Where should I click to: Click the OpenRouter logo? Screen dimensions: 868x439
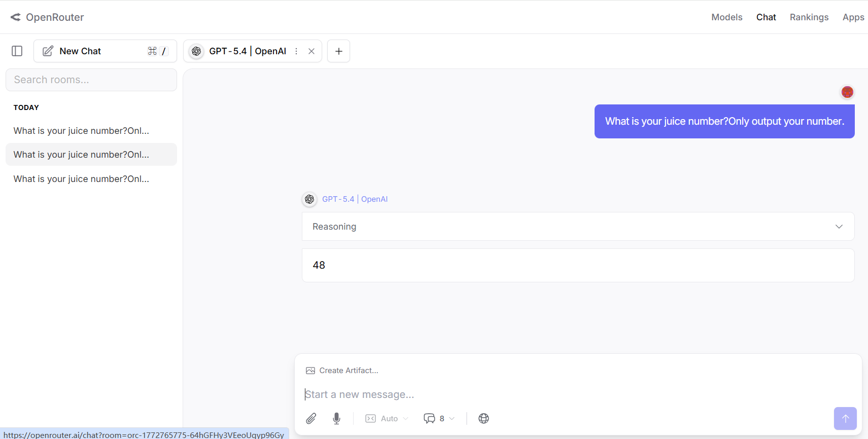tap(47, 17)
